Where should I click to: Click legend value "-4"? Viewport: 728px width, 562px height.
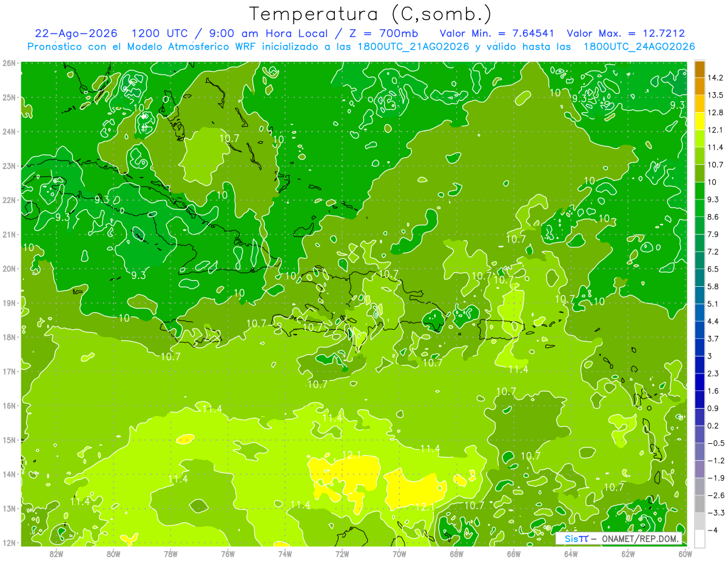pos(712,530)
